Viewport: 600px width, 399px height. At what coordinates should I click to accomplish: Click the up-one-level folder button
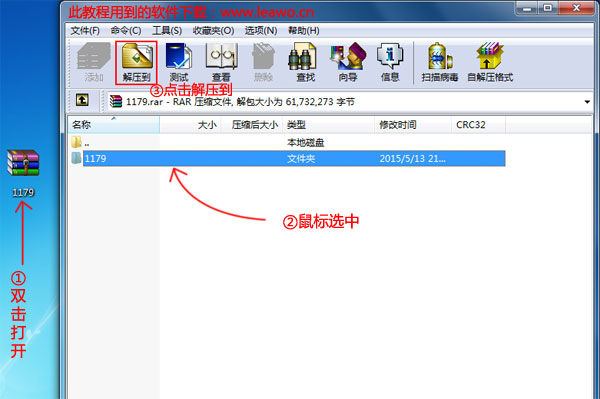[x=82, y=100]
